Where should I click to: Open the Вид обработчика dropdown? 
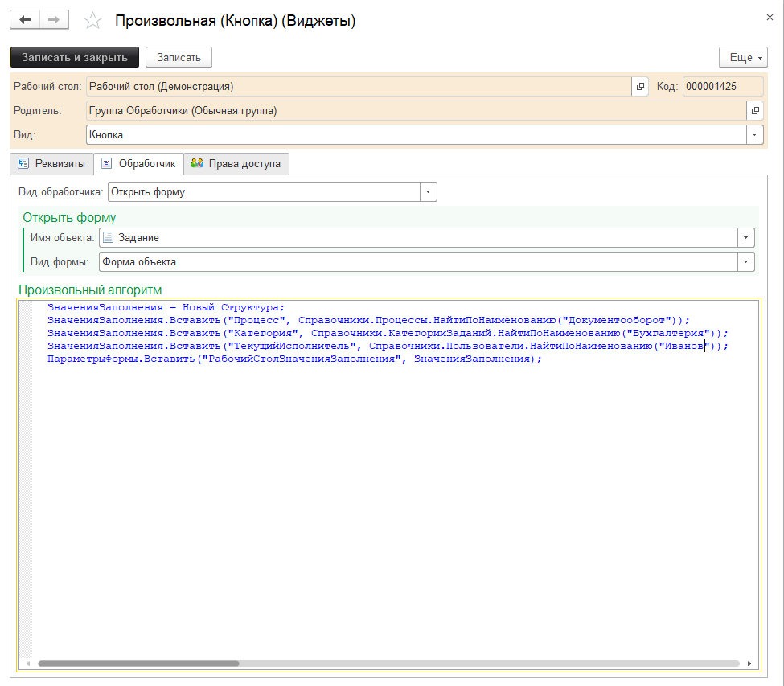[429, 192]
